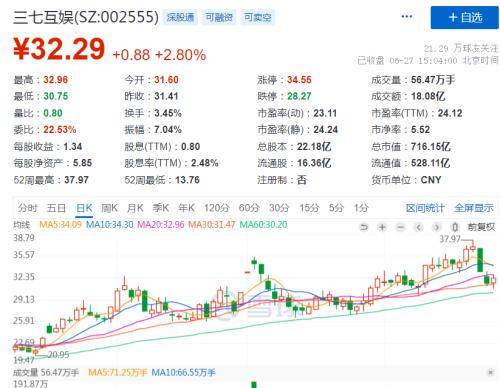Click the 总市值 716.15亿 value
This screenshot has width=500, height=388.
tap(431, 146)
